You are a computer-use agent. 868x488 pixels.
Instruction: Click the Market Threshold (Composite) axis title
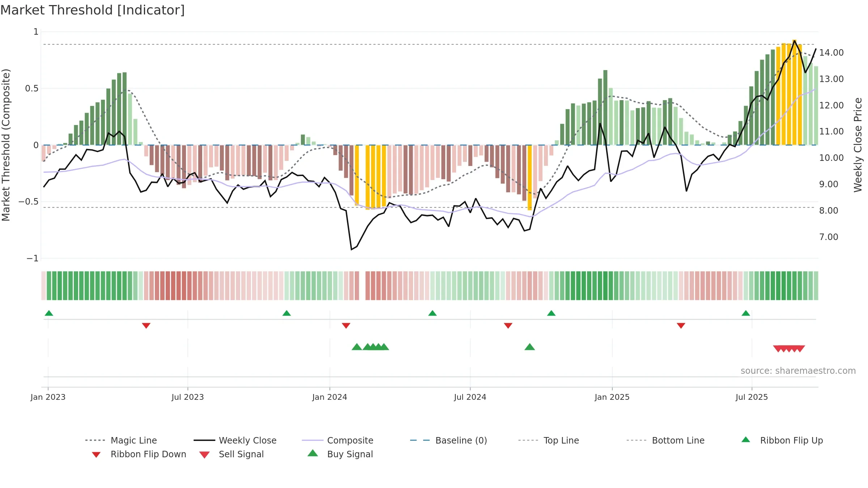6,145
